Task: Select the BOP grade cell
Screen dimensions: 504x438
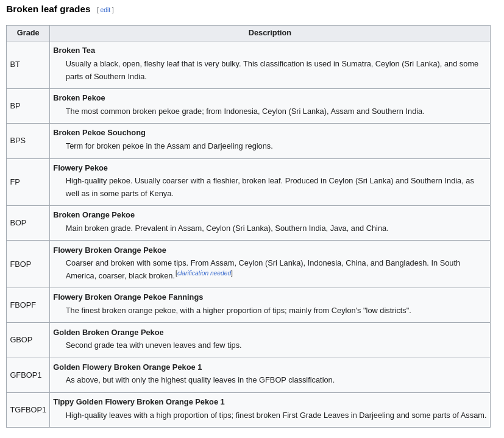Action: [x=18, y=222]
